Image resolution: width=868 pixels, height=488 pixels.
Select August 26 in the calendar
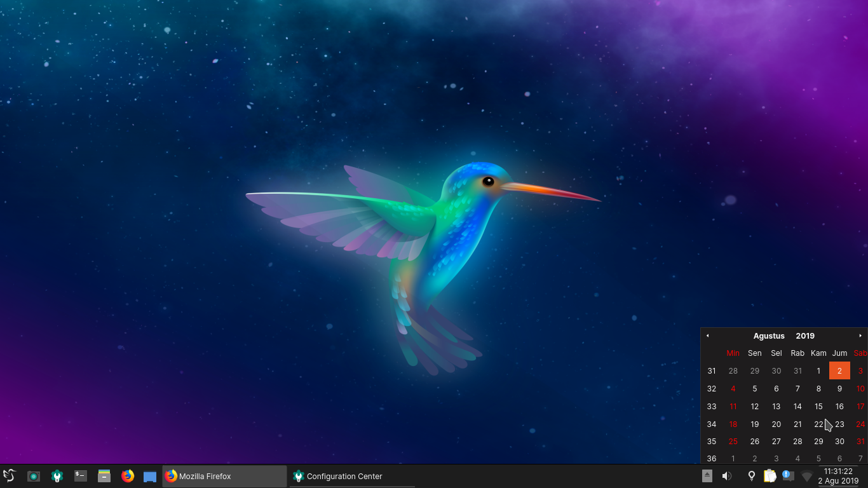(755, 441)
